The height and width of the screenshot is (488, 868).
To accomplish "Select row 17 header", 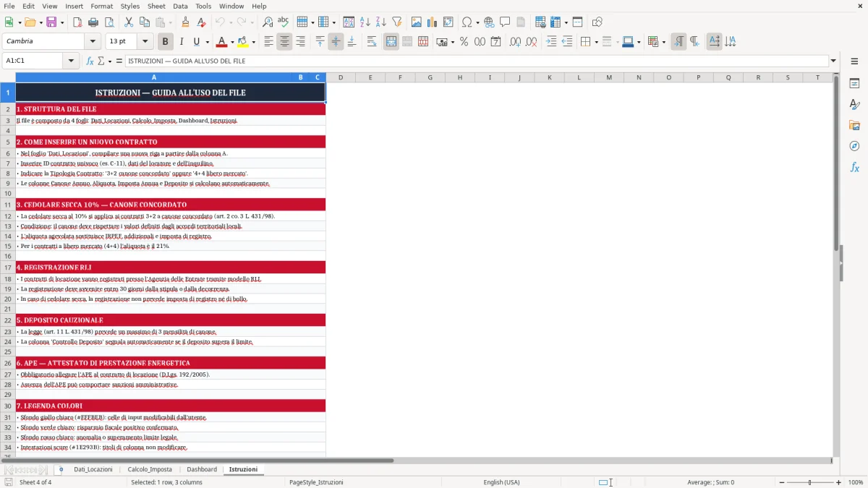I will click(7, 267).
